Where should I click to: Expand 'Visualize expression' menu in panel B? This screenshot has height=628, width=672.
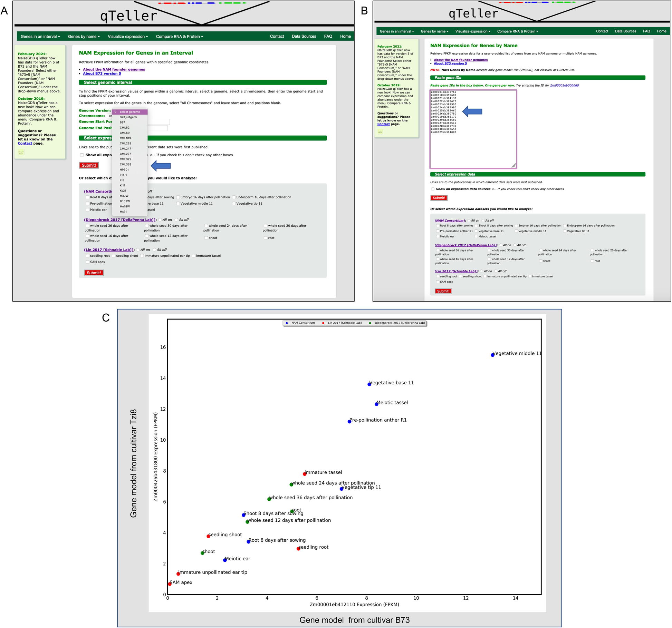click(x=473, y=31)
